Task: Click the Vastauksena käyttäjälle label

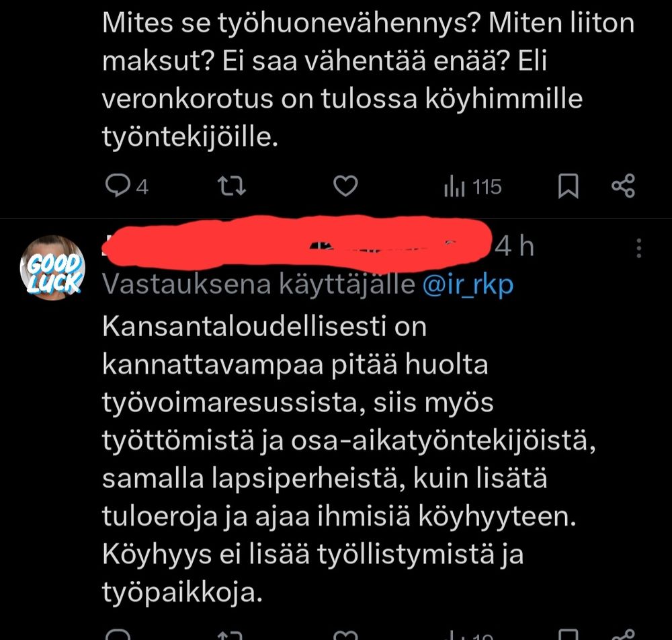Action: pyautogui.click(x=259, y=284)
